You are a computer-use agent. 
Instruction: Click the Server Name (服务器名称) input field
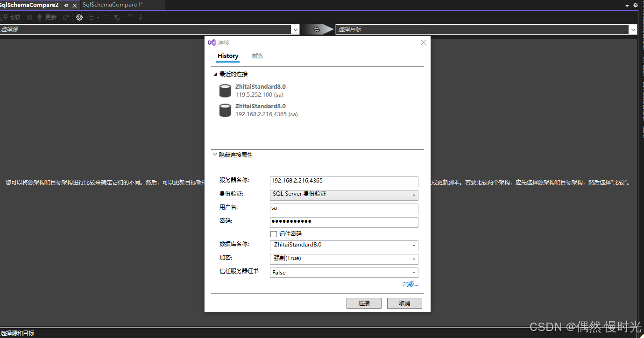click(344, 181)
